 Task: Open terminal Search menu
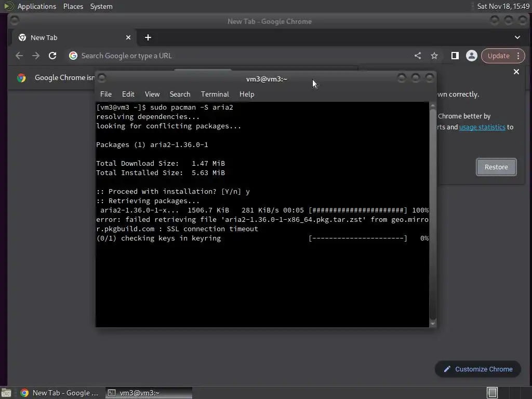(180, 94)
